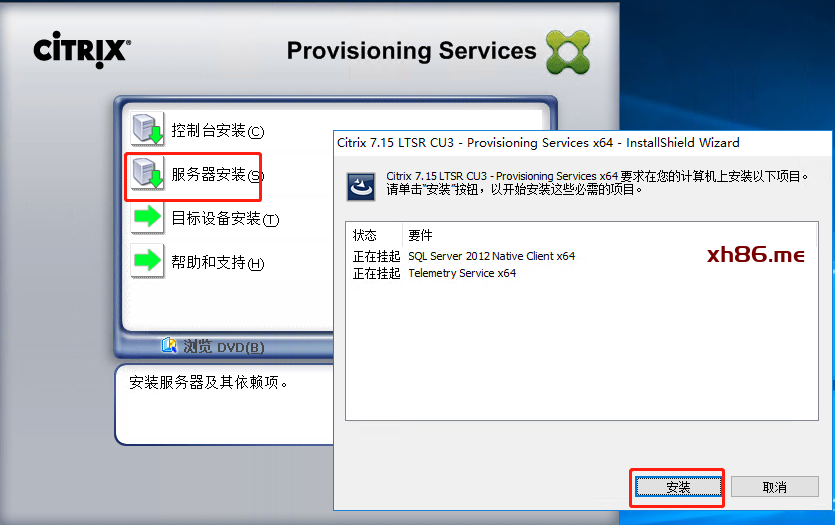Click the Citrix logo
Screen dimensions: 835x525
(x=81, y=50)
